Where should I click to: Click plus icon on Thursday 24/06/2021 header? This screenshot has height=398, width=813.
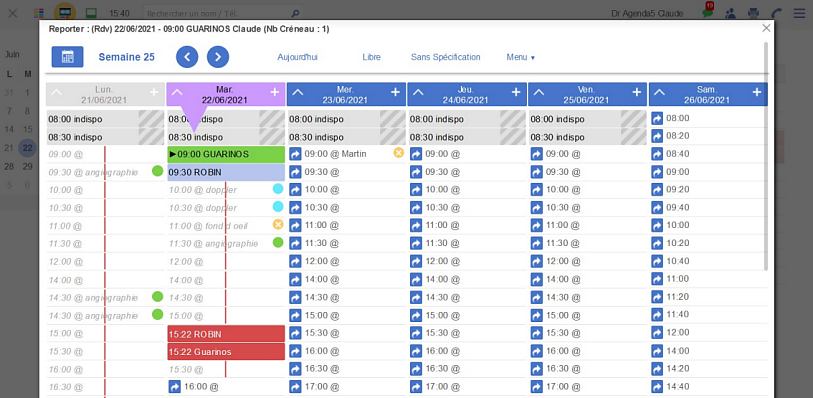pos(516,92)
